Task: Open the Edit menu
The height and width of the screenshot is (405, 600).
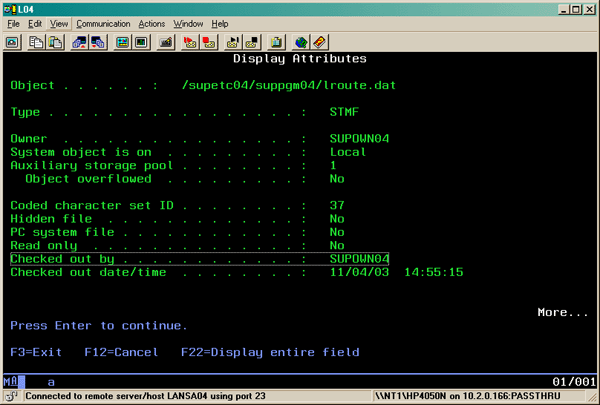Action: (35, 24)
